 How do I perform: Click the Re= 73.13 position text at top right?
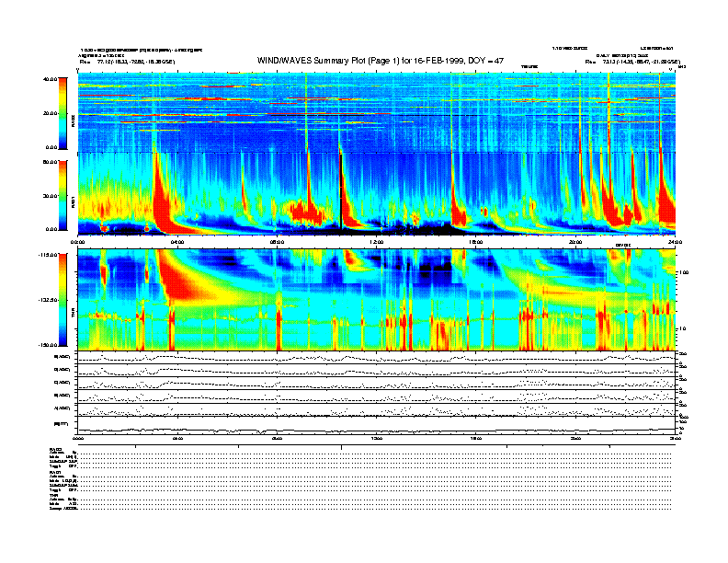tap(632, 62)
